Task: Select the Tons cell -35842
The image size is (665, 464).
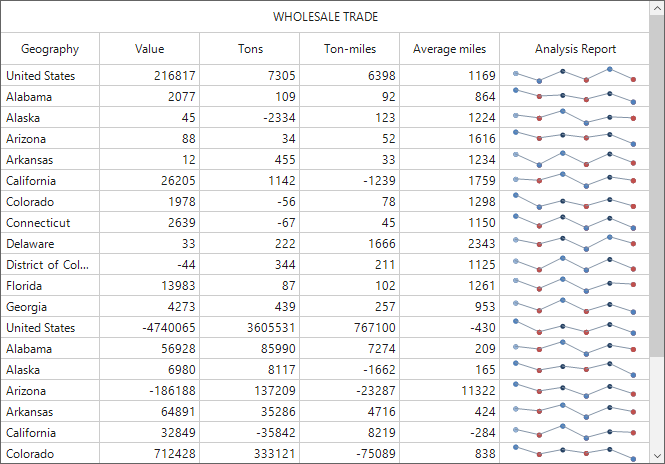Action: pyautogui.click(x=249, y=432)
